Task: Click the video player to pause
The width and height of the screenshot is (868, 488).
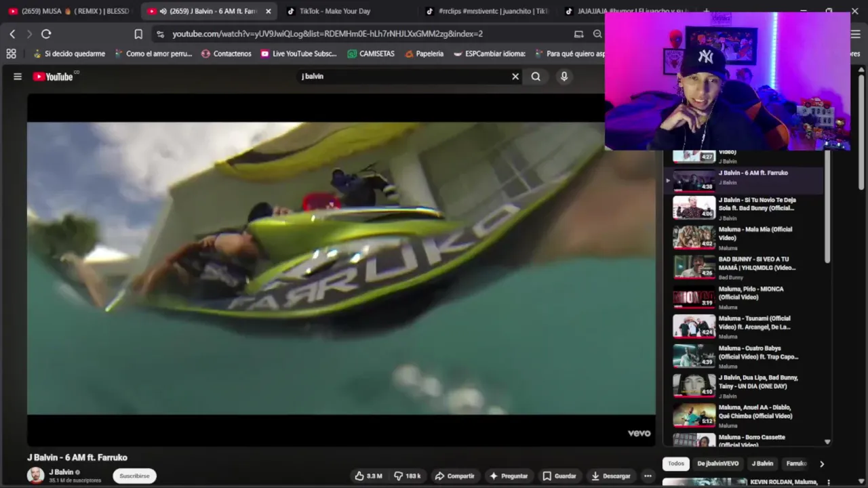Action: [341, 269]
